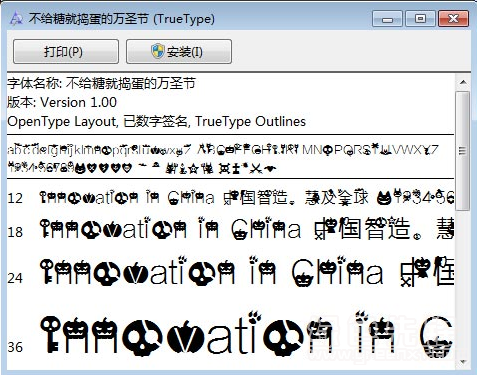Click the size 24 sample label
Viewport: 477px width, 375px height.
[x=15, y=278]
